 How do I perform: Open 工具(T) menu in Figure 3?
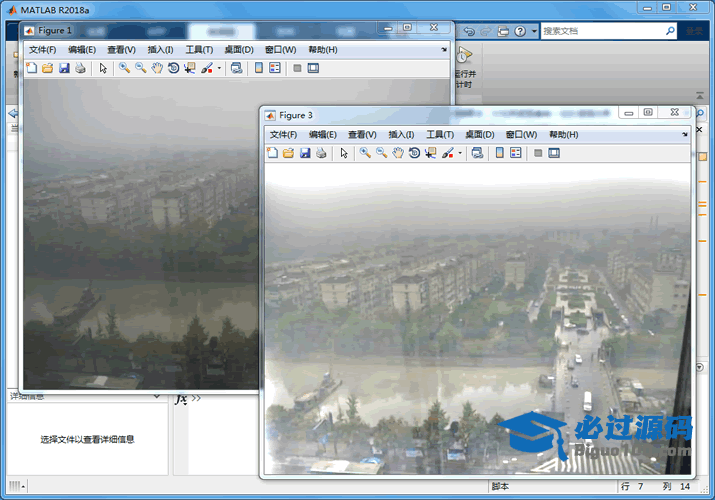440,134
